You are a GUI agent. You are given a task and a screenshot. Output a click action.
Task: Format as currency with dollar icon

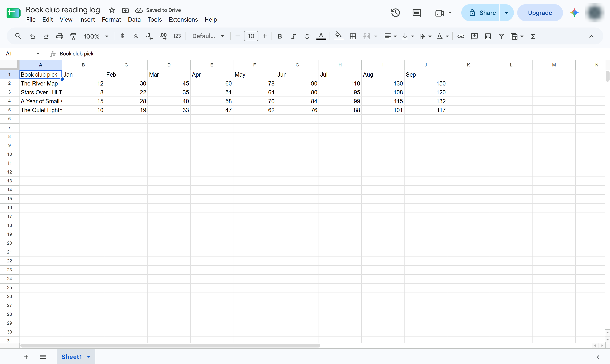[122, 36]
